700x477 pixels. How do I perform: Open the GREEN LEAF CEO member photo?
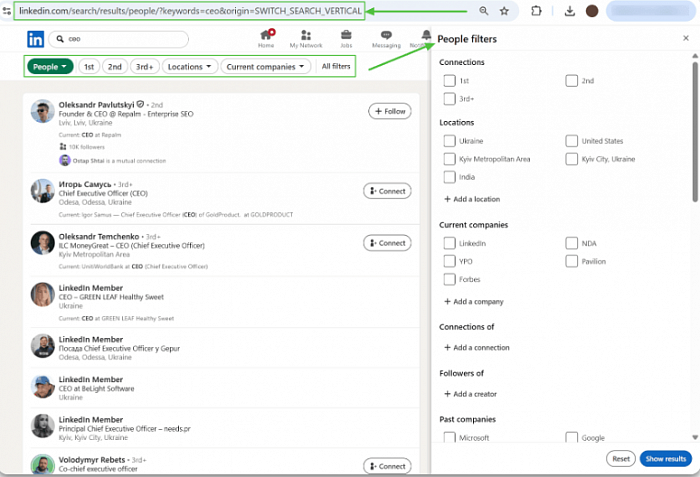[43, 294]
